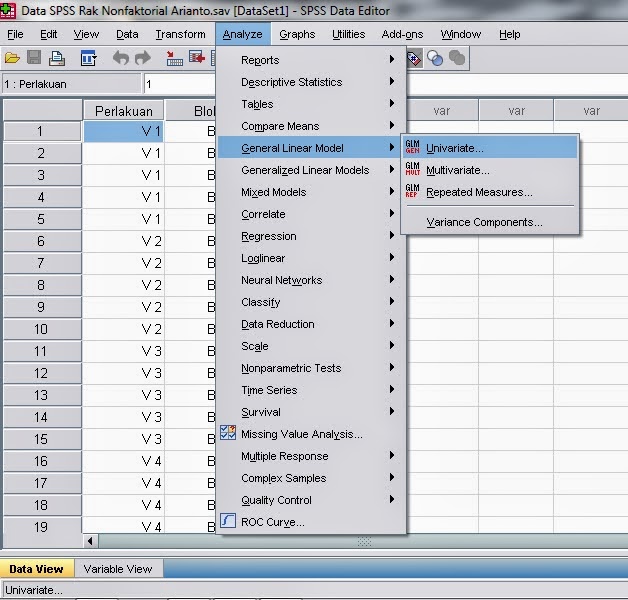Open file with the folder icon

pyautogui.click(x=12, y=58)
